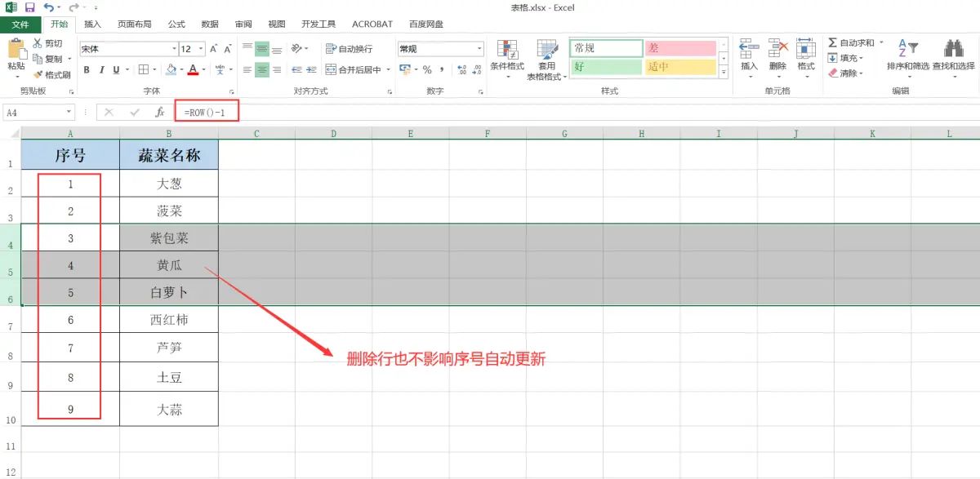The image size is (980, 479).
Task: Toggle italic formatting on selected cell
Action: click(100, 71)
